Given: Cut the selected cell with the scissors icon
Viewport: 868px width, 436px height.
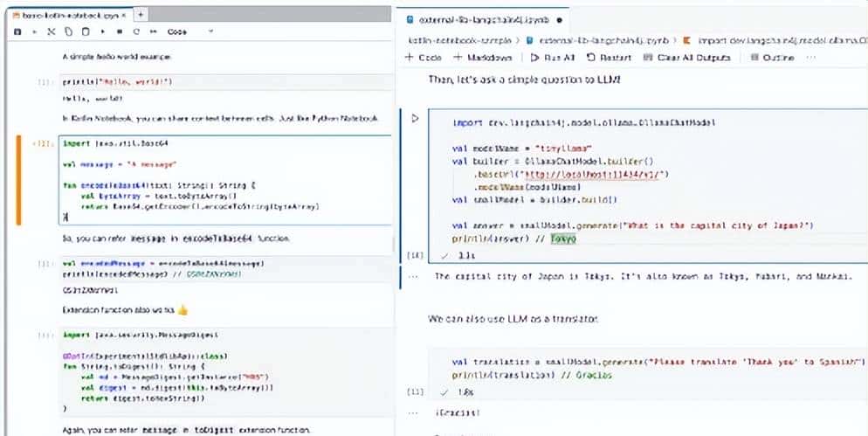Looking at the screenshot, I should (x=51, y=32).
